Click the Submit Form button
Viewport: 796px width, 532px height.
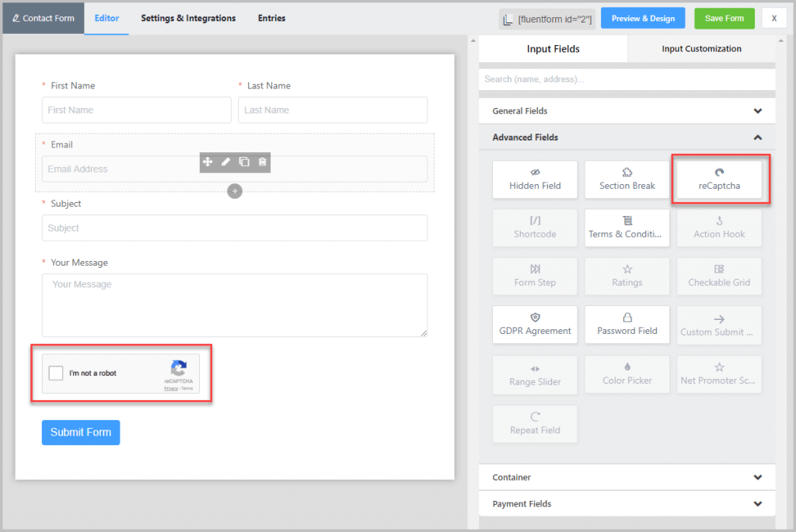click(x=81, y=432)
